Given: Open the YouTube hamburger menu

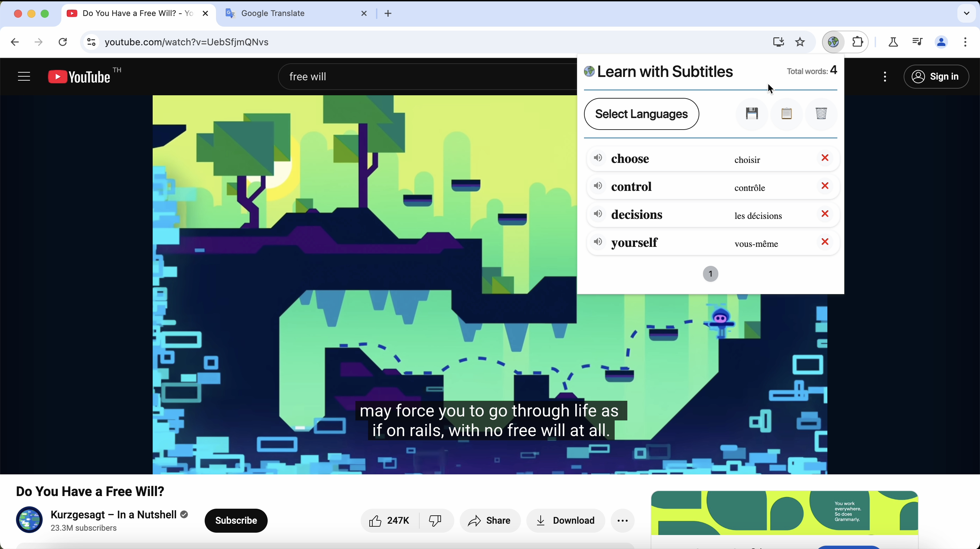Looking at the screenshot, I should click(x=23, y=76).
